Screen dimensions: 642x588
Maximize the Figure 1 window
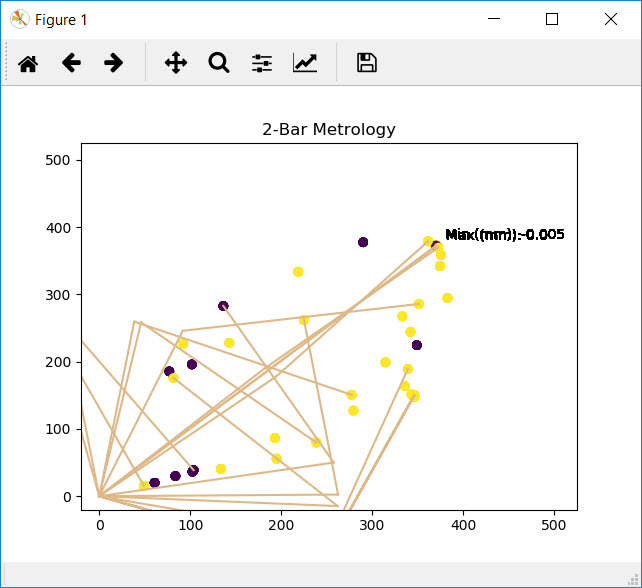tap(551, 19)
